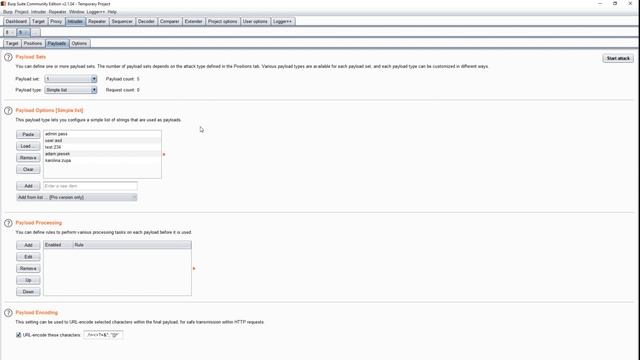Switch to the Proxy tab
This screenshot has height=360, width=640.
(x=56, y=21)
